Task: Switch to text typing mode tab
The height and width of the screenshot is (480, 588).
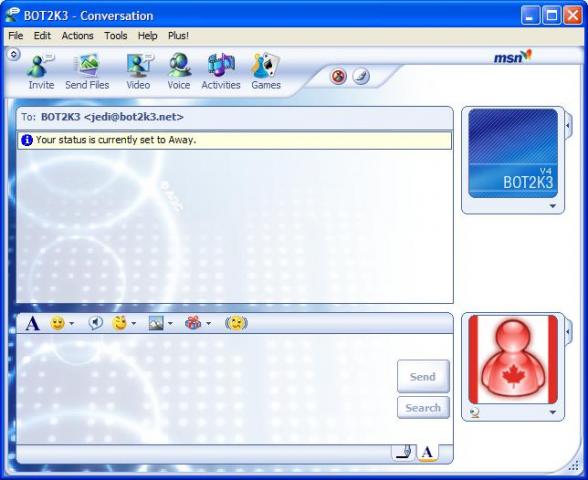Action: click(427, 453)
